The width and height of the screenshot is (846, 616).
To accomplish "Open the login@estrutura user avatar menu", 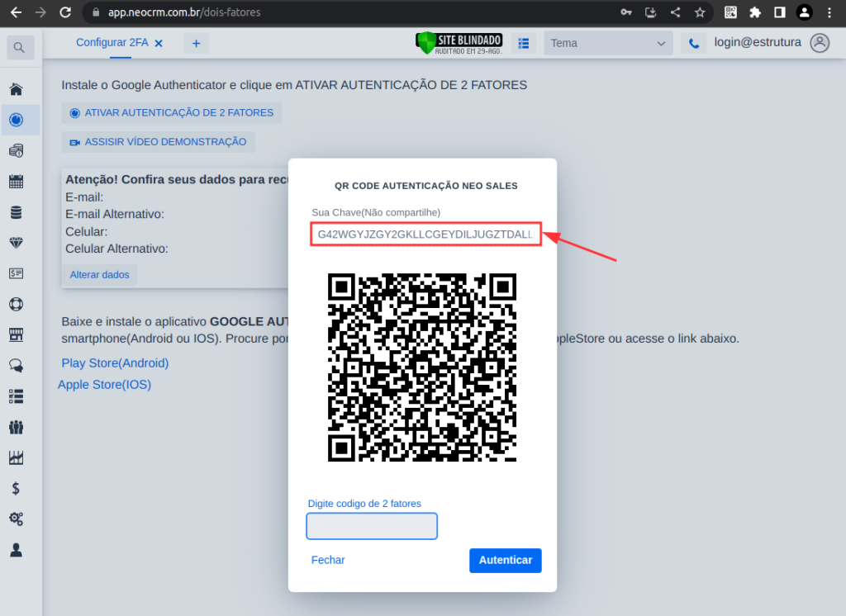I will [819, 43].
